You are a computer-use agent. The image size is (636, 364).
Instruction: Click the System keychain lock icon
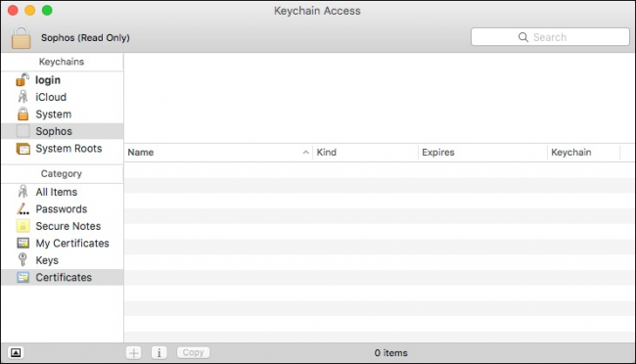[x=23, y=114]
